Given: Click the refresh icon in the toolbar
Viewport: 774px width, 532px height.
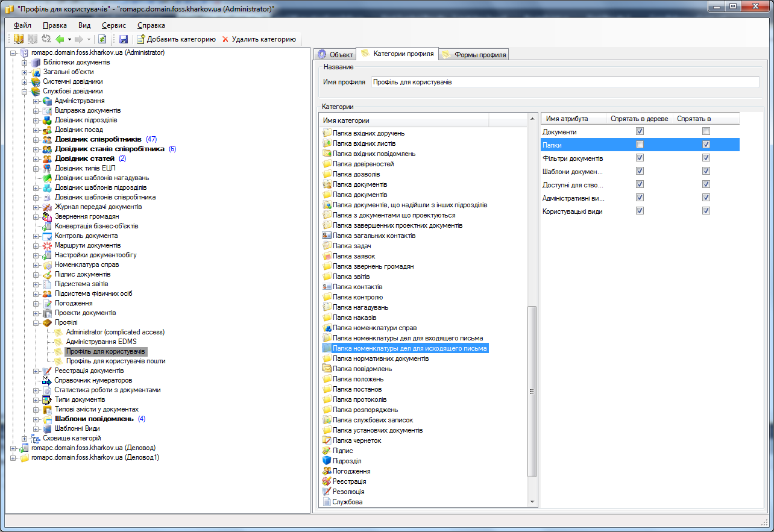Looking at the screenshot, I should click(x=102, y=39).
